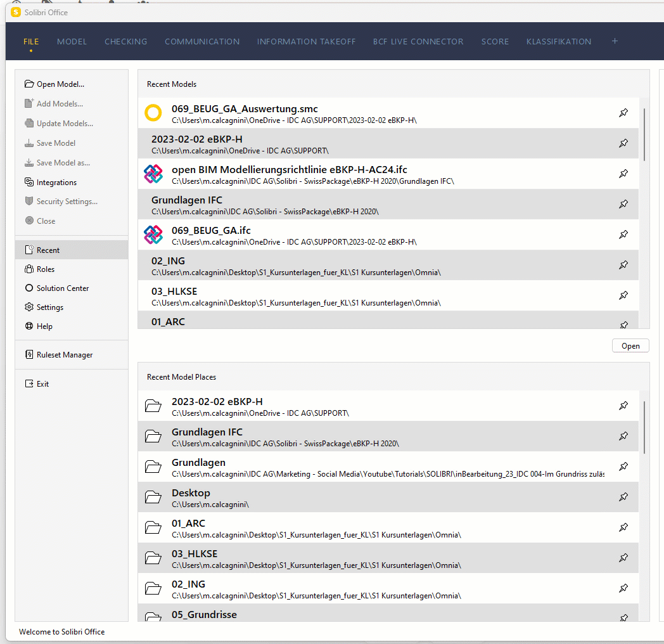Pin Grundlagen IFC entry in Recent Models
The width and height of the screenshot is (664, 644).
(623, 204)
